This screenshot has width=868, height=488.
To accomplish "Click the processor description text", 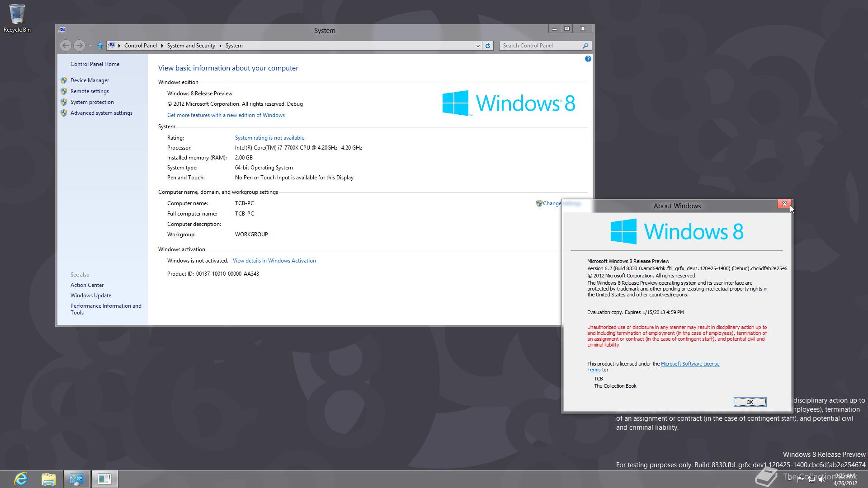I will coord(298,148).
